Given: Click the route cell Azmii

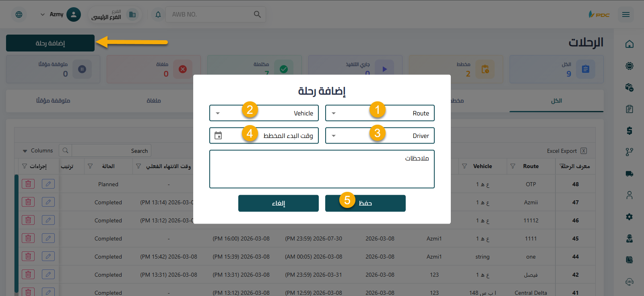Looking at the screenshot, I should click(531, 202).
